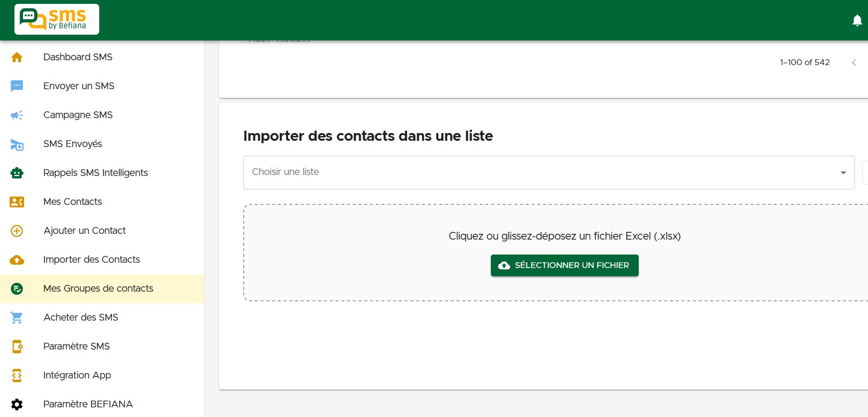Navigate to Intégration App
This screenshot has height=417, width=868.
click(x=77, y=375)
